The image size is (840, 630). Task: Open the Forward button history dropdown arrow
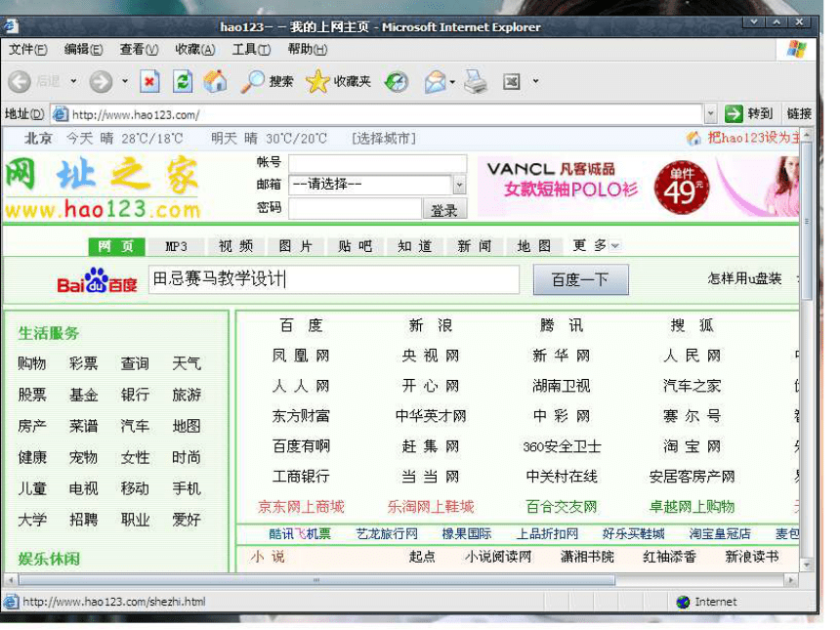pyautogui.click(x=125, y=81)
